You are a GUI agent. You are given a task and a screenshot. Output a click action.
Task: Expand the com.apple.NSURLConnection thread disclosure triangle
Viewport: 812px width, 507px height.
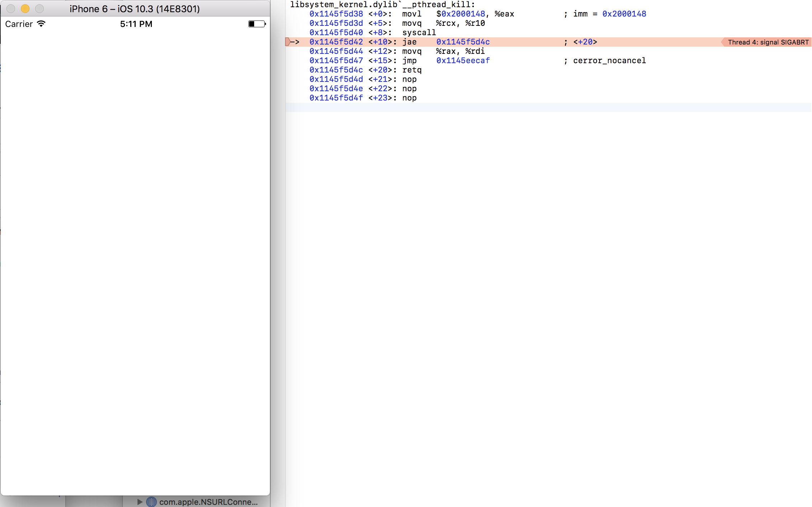[140, 502]
